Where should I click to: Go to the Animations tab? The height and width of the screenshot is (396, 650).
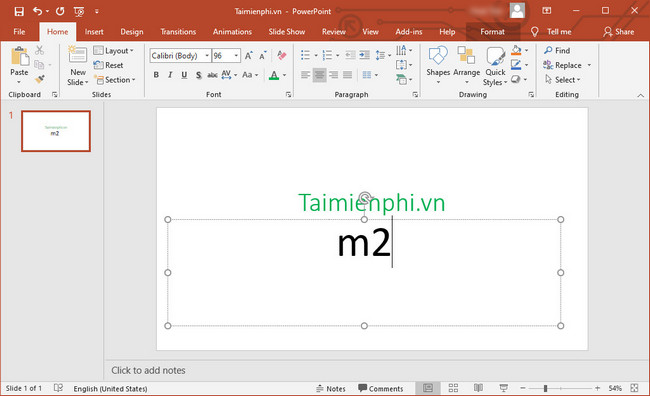232,32
